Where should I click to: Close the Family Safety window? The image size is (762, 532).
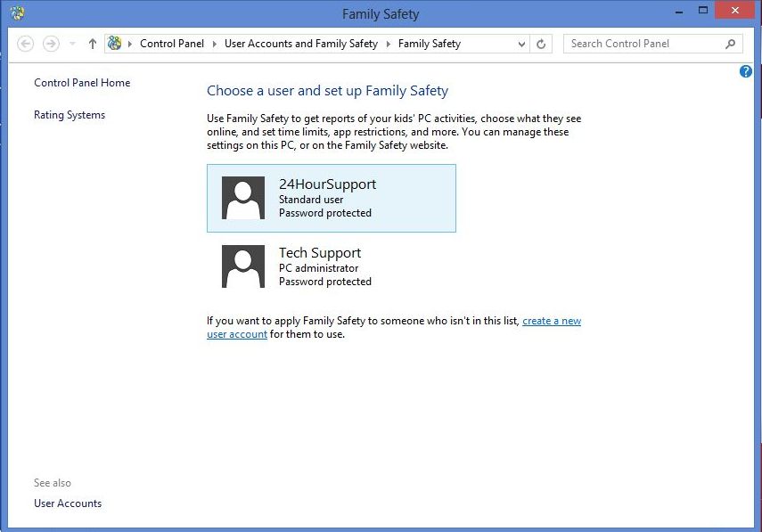click(734, 11)
